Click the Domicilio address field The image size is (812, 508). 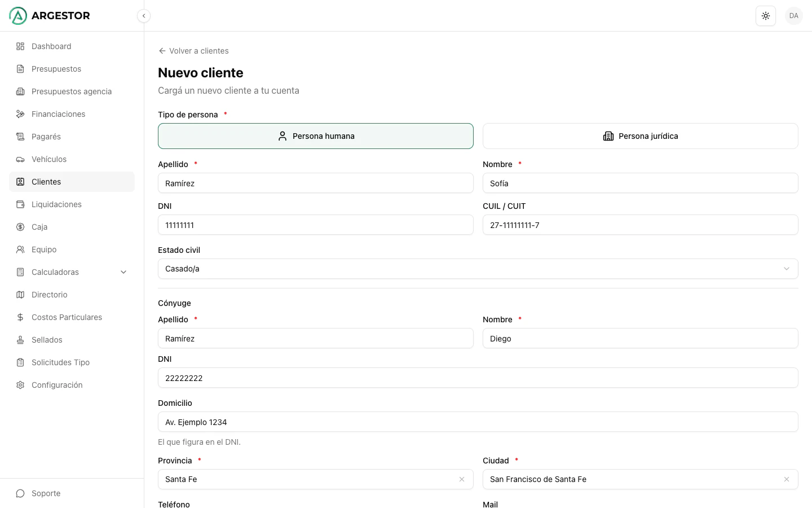click(x=478, y=422)
